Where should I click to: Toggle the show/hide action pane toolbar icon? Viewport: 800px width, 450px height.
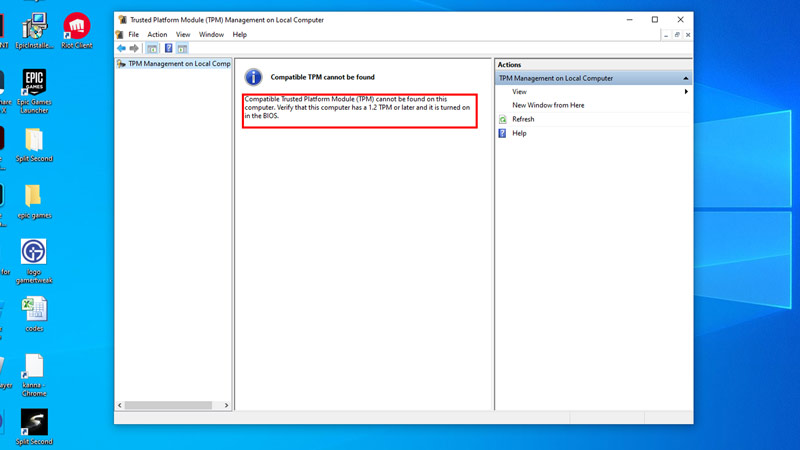pos(182,48)
